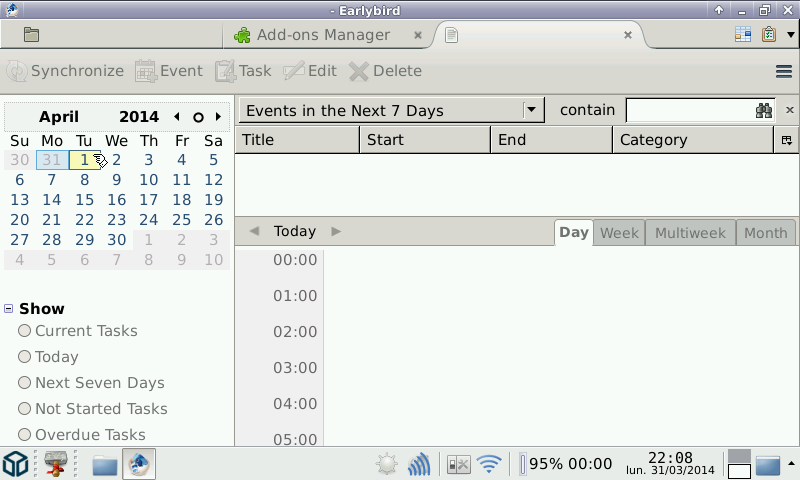Click the binoculars search icon
This screenshot has width=800, height=480.
coord(764,110)
